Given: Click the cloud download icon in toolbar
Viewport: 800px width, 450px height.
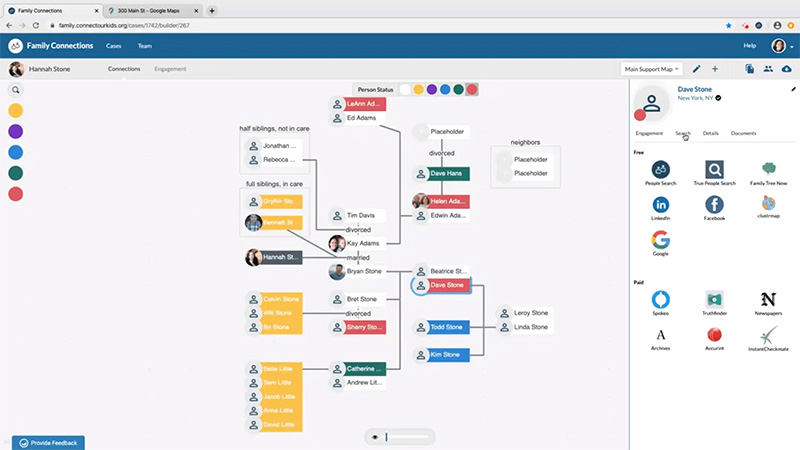Looking at the screenshot, I should pyautogui.click(x=787, y=69).
